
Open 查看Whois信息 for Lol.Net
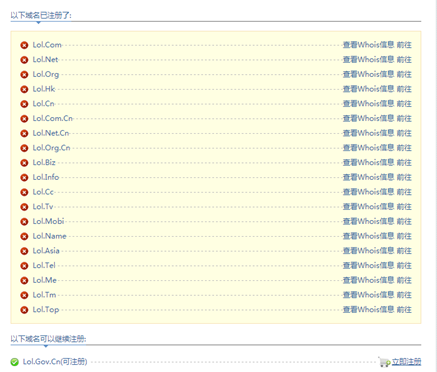368,59
